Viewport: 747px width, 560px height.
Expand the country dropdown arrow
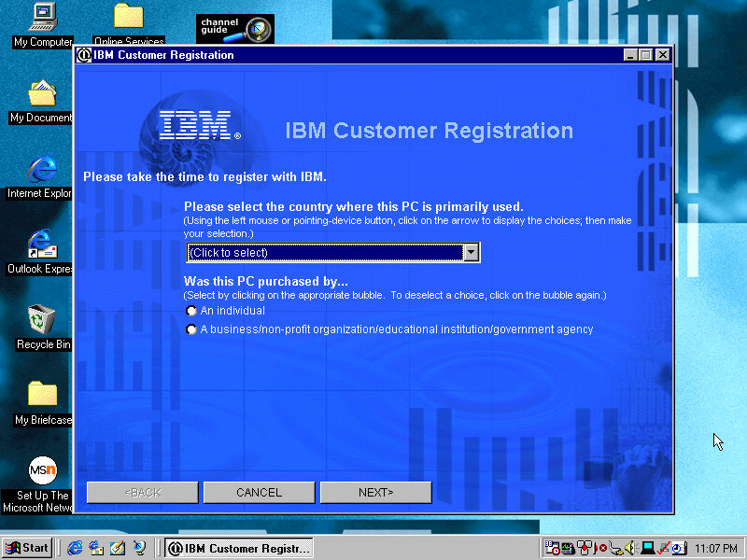point(472,252)
